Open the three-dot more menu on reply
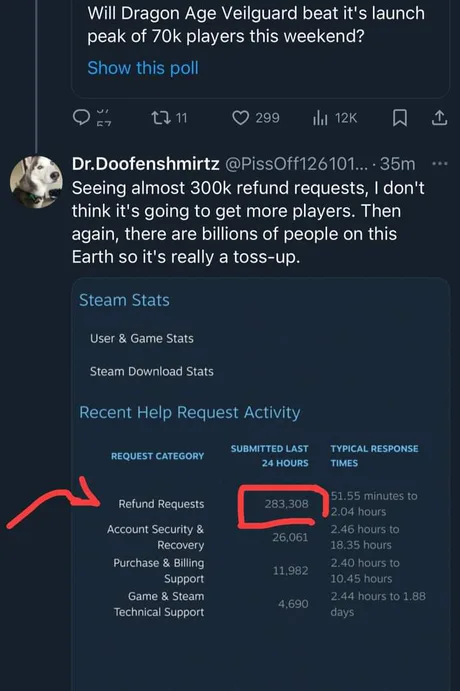460x691 pixels. coord(440,164)
